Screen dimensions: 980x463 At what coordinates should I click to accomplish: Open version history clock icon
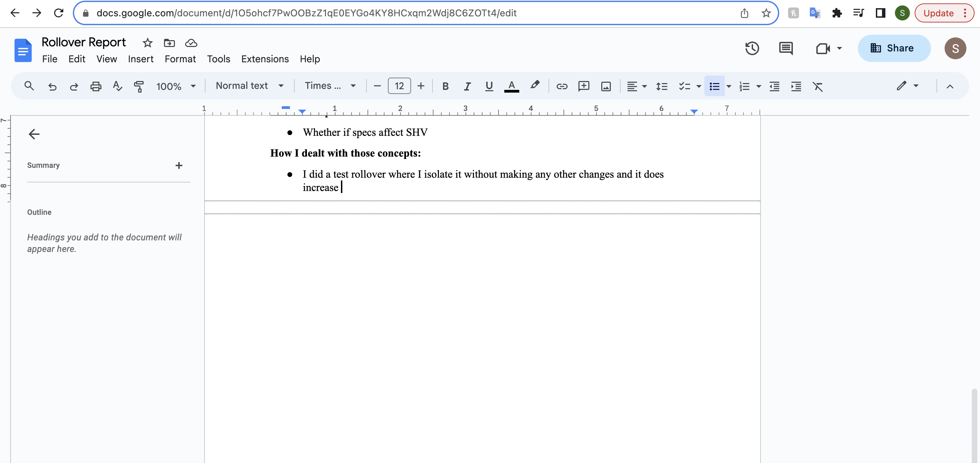point(752,48)
